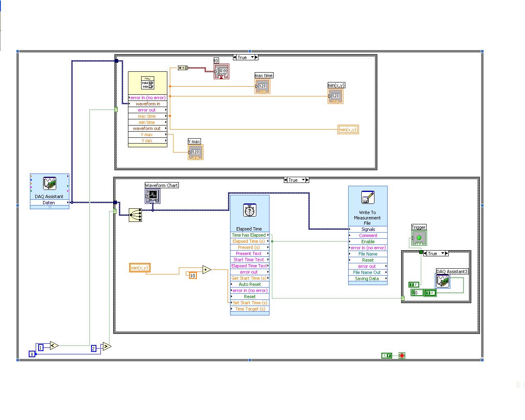Click the 'File Name Out' output terminal

coord(368,272)
